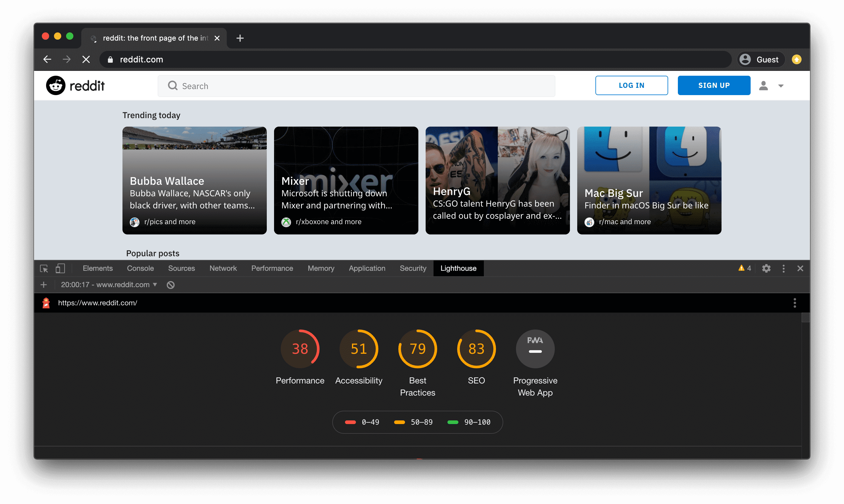Open DevTools settings gear

(x=766, y=268)
